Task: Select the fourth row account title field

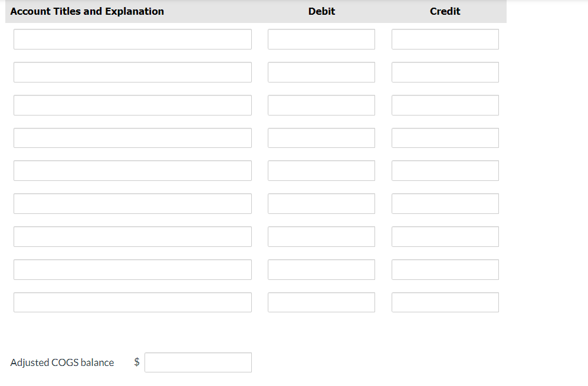Action: click(132, 137)
